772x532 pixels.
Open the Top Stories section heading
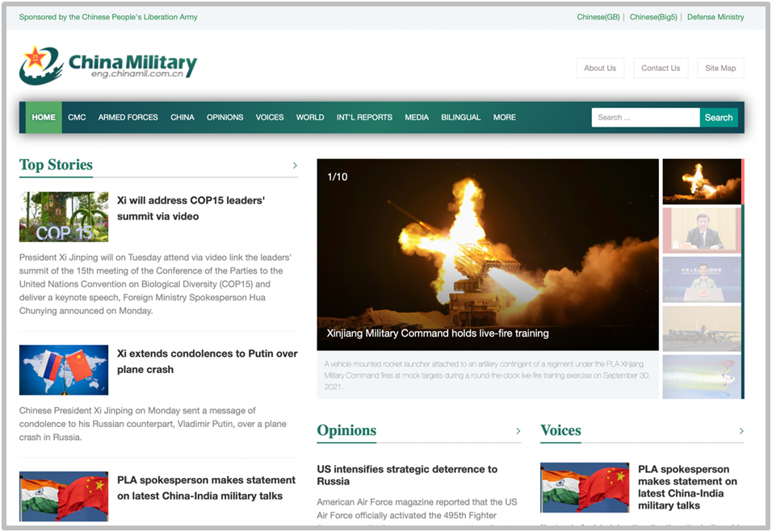tap(57, 165)
